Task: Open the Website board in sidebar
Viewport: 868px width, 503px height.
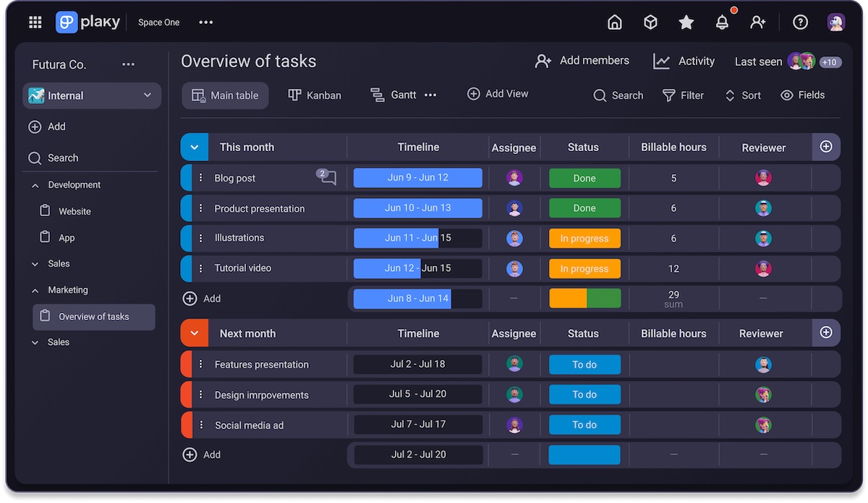Action: click(x=75, y=212)
